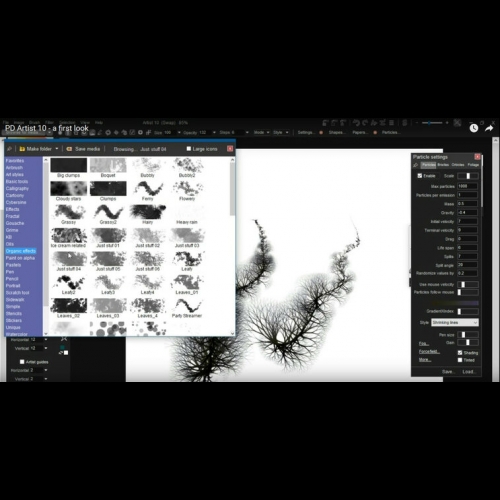The height and width of the screenshot is (500, 500).
Task: Select the Grassy2 brush preset
Action: 108,215
